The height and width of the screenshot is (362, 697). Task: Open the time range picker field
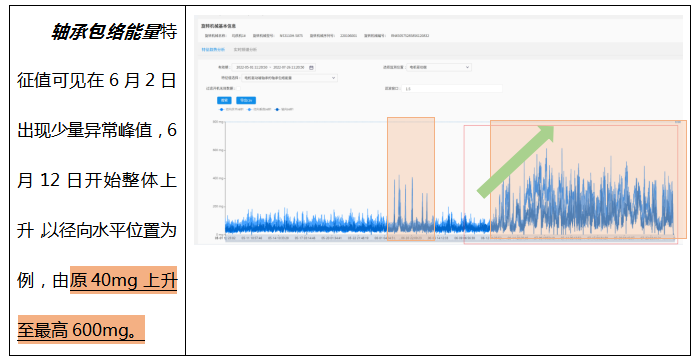click(x=273, y=68)
